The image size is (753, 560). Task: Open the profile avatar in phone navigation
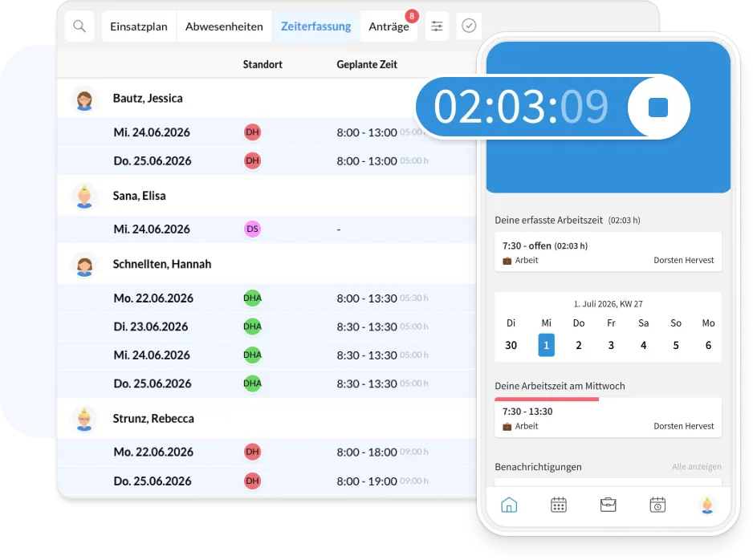pyautogui.click(x=707, y=505)
